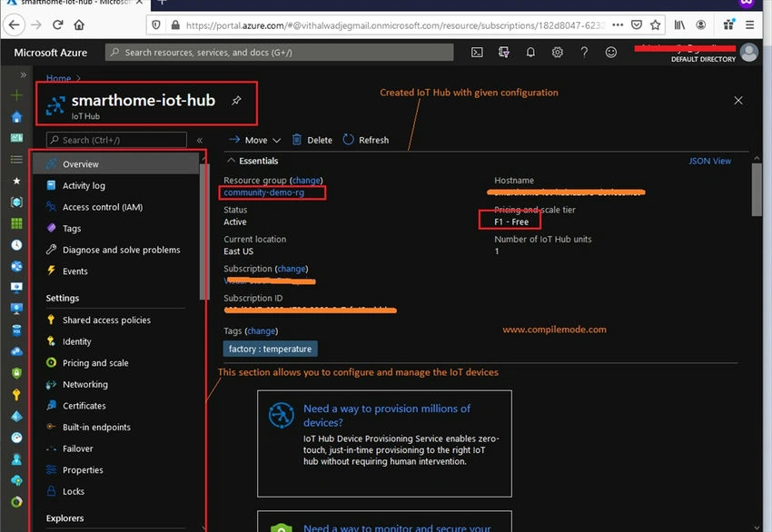Open Locks settings

(74, 491)
